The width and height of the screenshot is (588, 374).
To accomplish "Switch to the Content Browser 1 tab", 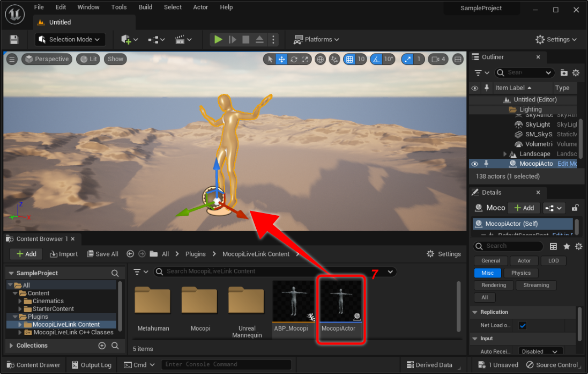I will [42, 239].
